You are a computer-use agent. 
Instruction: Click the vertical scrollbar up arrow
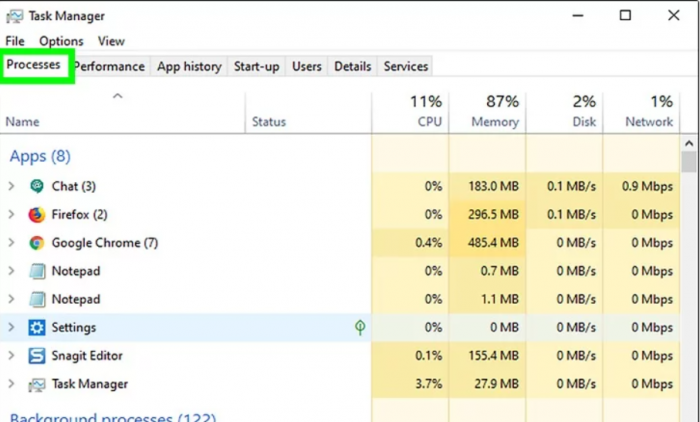(688, 145)
